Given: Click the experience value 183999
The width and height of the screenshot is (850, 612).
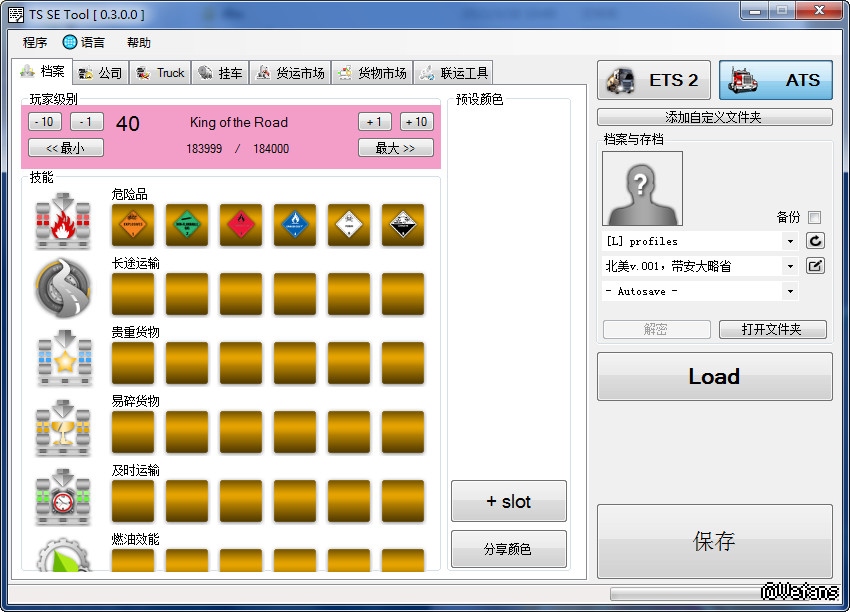Looking at the screenshot, I should pyautogui.click(x=204, y=149).
